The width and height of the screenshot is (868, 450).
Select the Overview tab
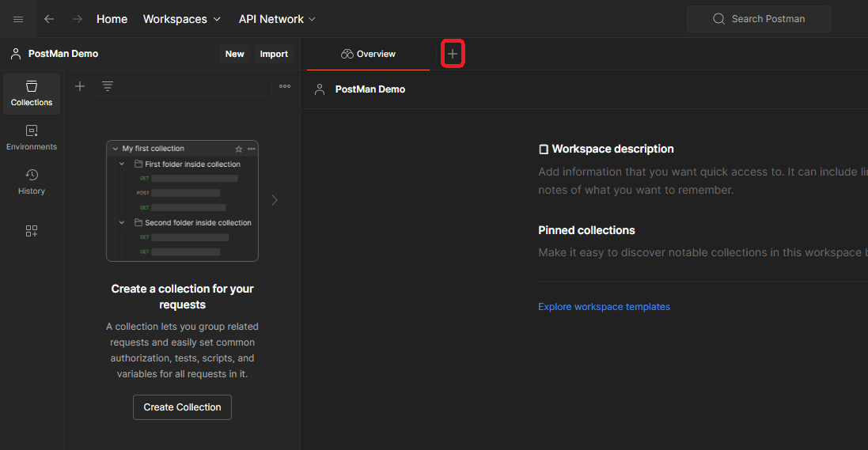(x=368, y=55)
